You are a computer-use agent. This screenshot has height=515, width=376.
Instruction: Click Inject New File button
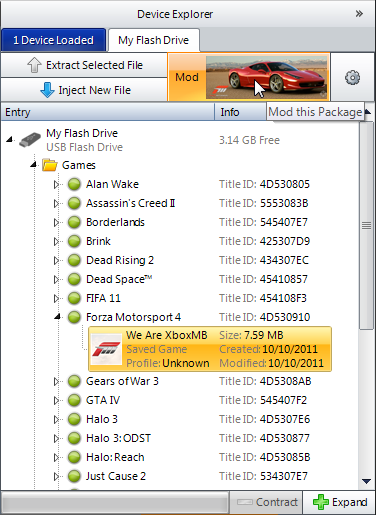84,90
